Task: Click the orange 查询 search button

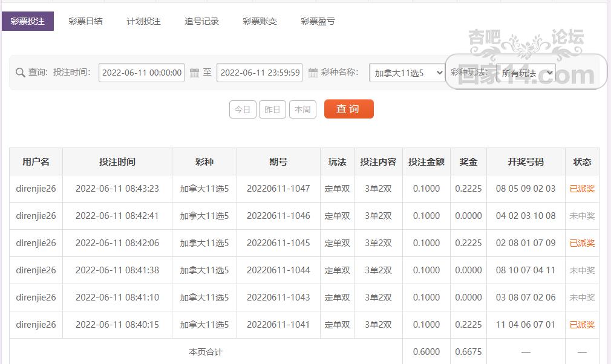Action: click(348, 109)
